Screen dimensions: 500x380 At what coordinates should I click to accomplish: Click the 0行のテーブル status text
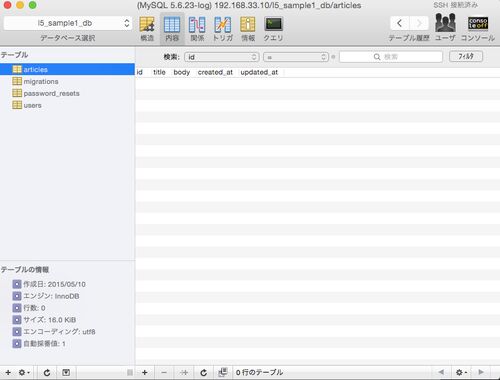pyautogui.click(x=259, y=372)
